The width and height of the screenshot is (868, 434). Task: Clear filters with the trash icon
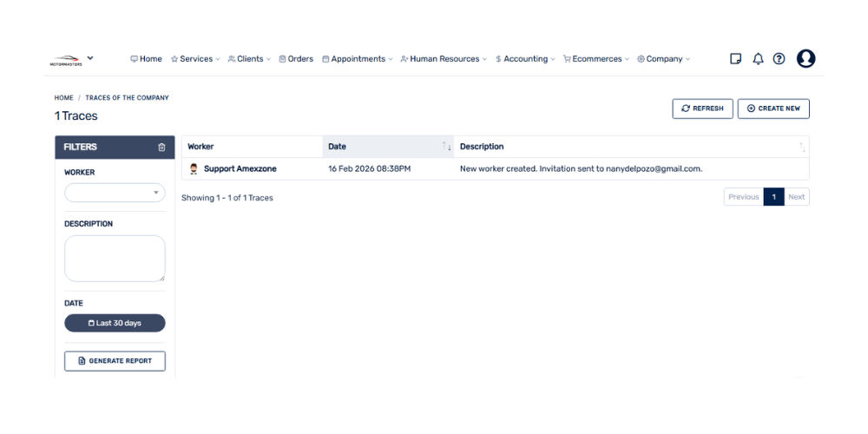[x=161, y=148]
